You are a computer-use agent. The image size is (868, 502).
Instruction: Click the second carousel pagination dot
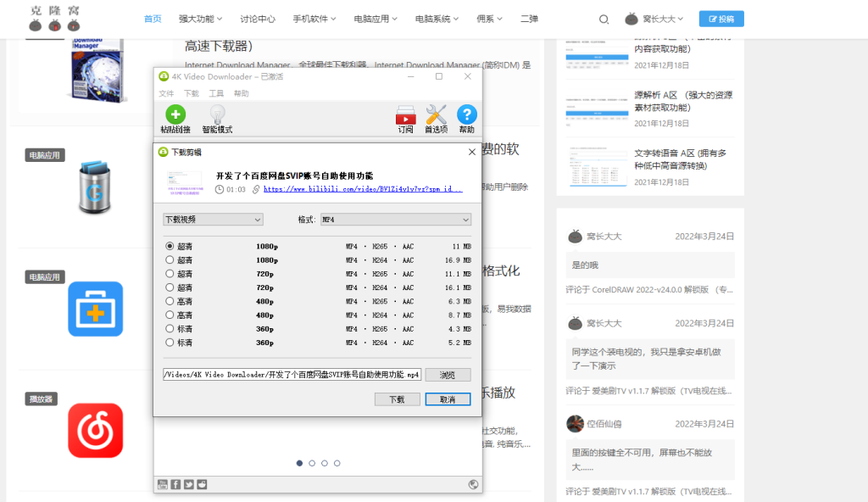coord(312,463)
